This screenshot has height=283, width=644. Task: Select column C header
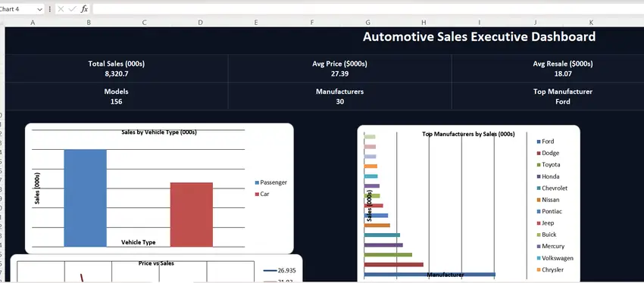(145, 23)
